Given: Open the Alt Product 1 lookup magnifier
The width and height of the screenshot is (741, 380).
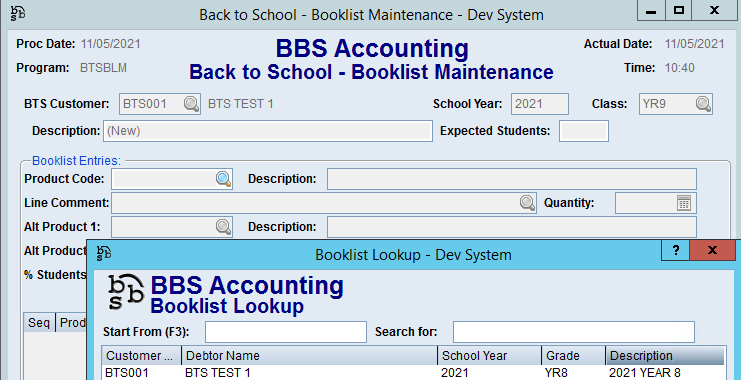Looking at the screenshot, I should pyautogui.click(x=224, y=227).
